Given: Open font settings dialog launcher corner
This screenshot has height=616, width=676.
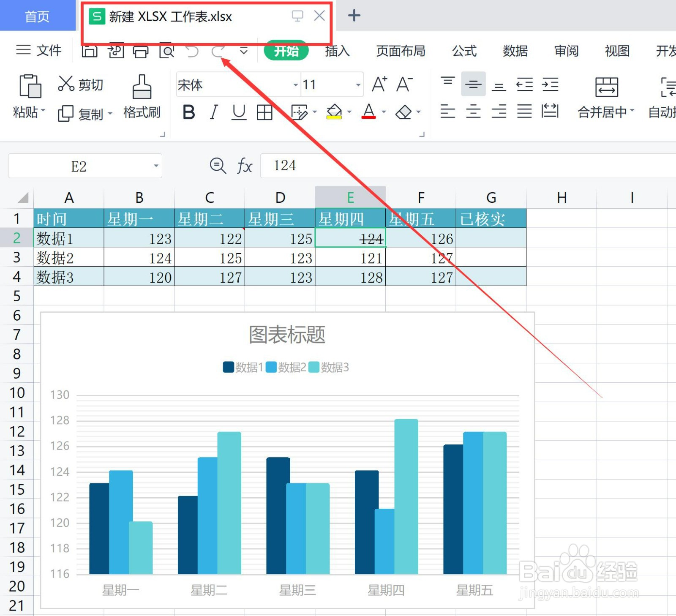Looking at the screenshot, I should (x=422, y=134).
